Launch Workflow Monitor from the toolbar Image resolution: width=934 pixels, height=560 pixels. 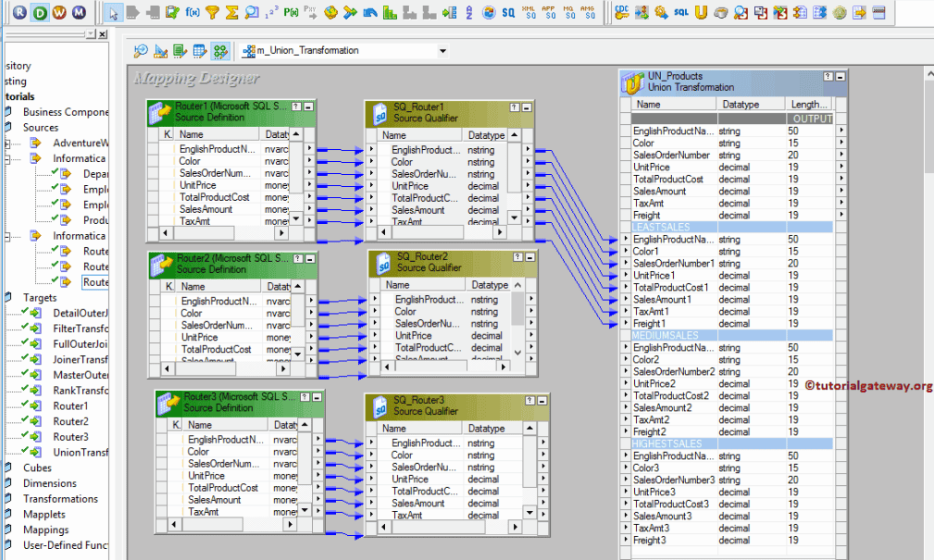tap(79, 12)
